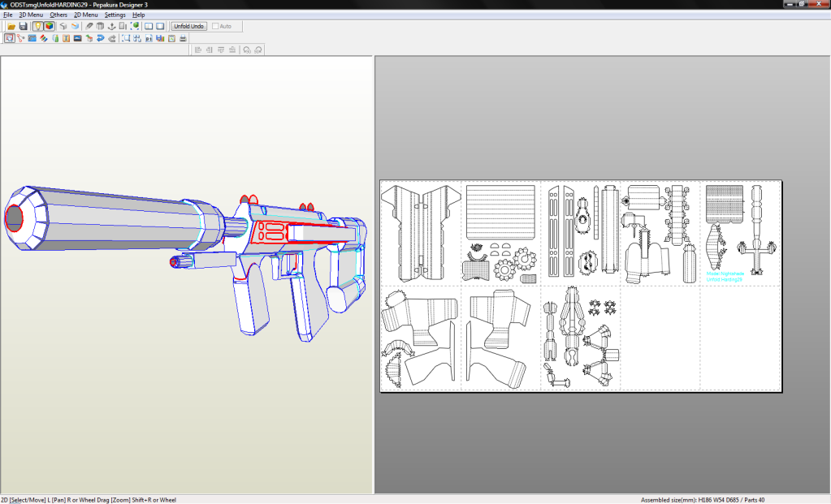This screenshot has height=504, width=831.
Task: Select the edit flaps tool icon
Action: 32,38
